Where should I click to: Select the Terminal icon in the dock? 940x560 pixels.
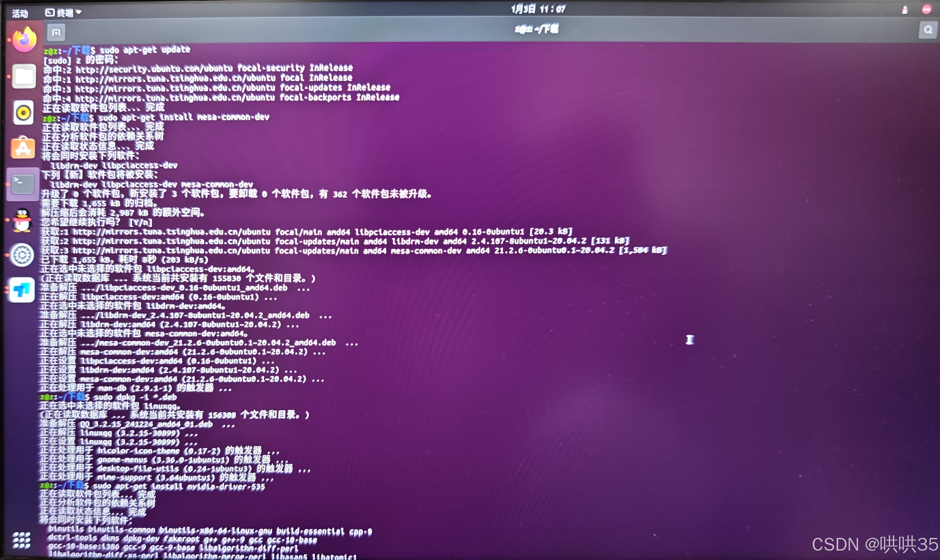(x=23, y=184)
